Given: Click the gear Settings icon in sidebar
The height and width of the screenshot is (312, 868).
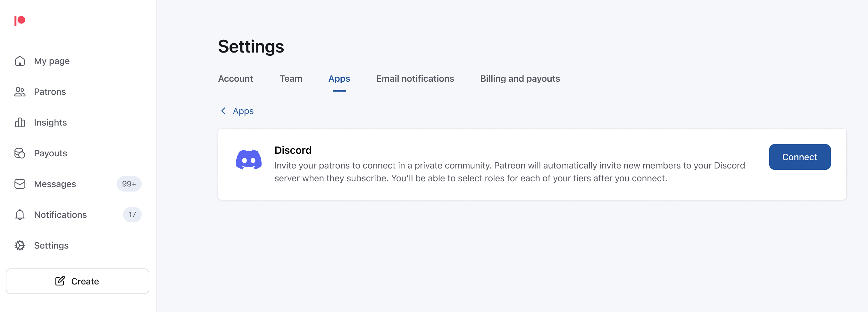Looking at the screenshot, I should [x=20, y=245].
